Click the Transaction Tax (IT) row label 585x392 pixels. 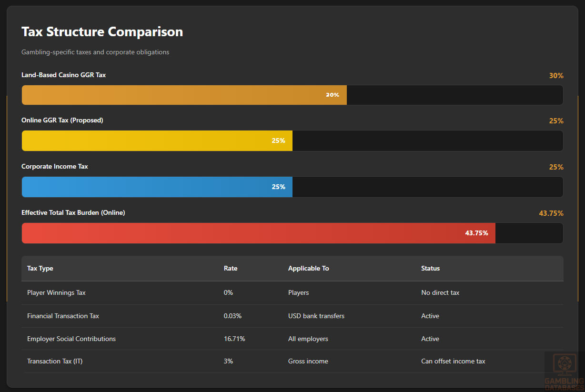pyautogui.click(x=55, y=361)
